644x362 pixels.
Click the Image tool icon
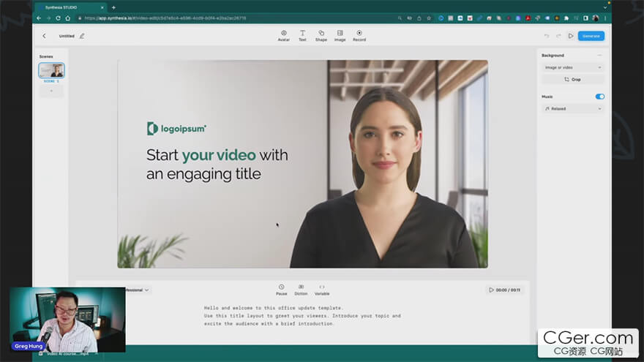coord(340,34)
